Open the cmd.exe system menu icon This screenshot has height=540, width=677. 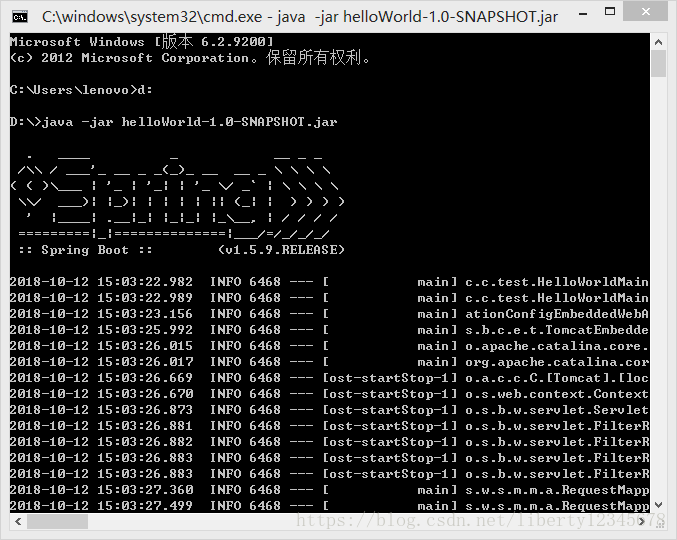(20, 17)
